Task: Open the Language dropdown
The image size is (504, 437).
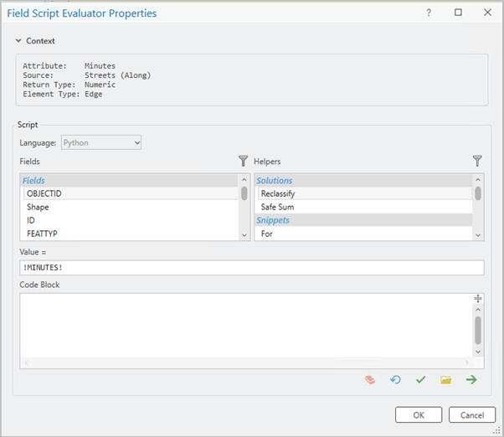Action: pyautogui.click(x=101, y=142)
